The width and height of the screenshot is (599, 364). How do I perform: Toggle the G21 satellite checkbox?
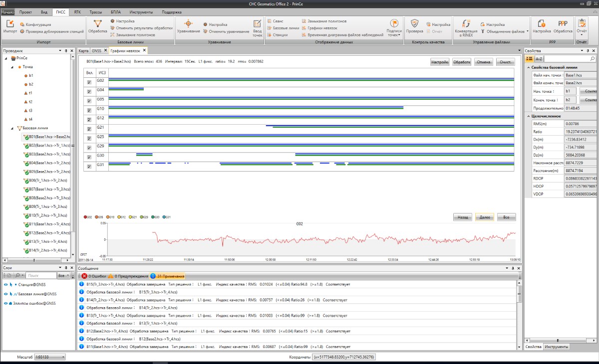[x=89, y=129]
